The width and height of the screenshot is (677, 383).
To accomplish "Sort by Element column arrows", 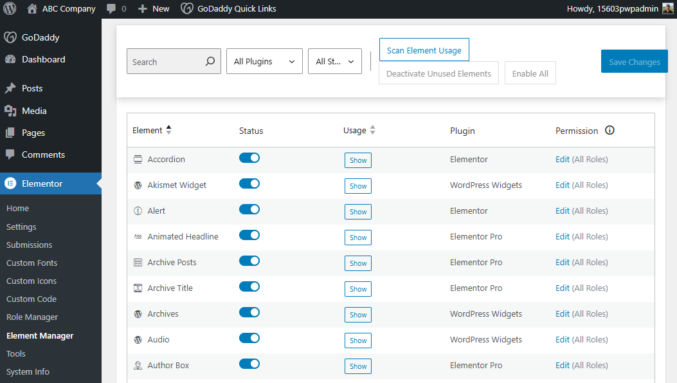I will click(x=169, y=130).
